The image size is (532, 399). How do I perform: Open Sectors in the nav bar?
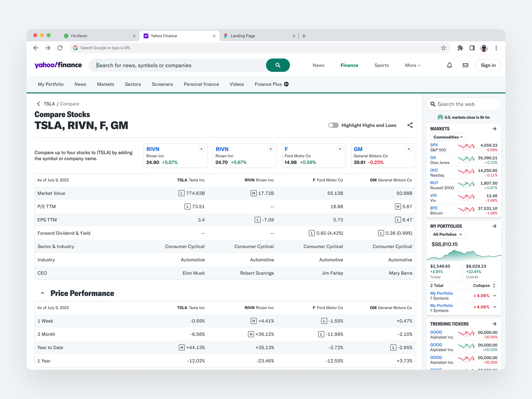[133, 84]
